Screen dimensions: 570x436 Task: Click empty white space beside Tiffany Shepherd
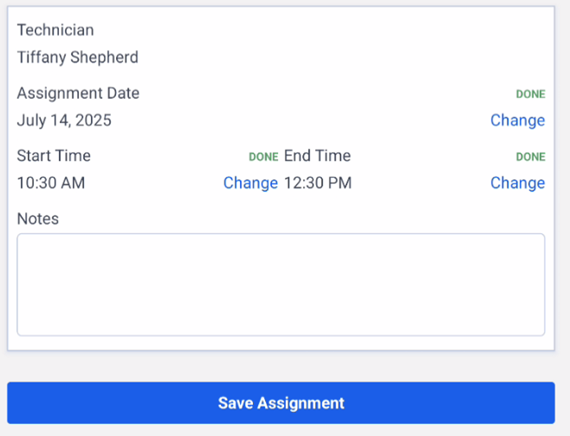tap(342, 57)
